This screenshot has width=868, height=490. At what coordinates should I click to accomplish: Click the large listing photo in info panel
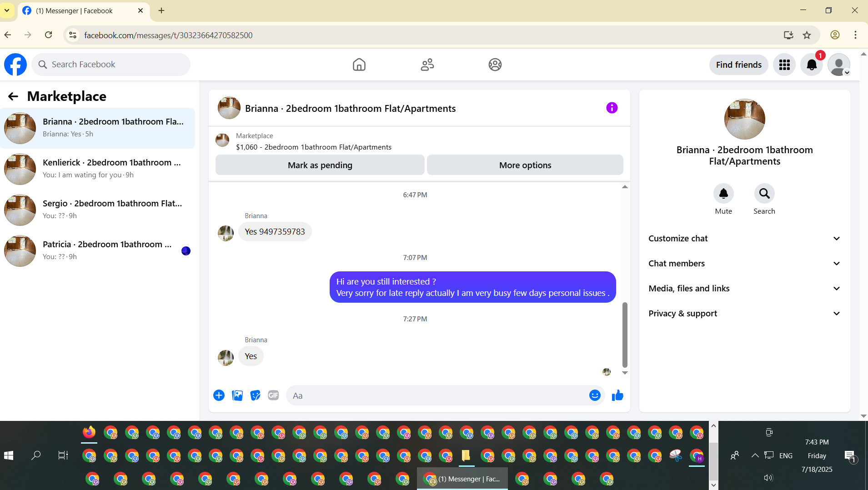tap(744, 119)
